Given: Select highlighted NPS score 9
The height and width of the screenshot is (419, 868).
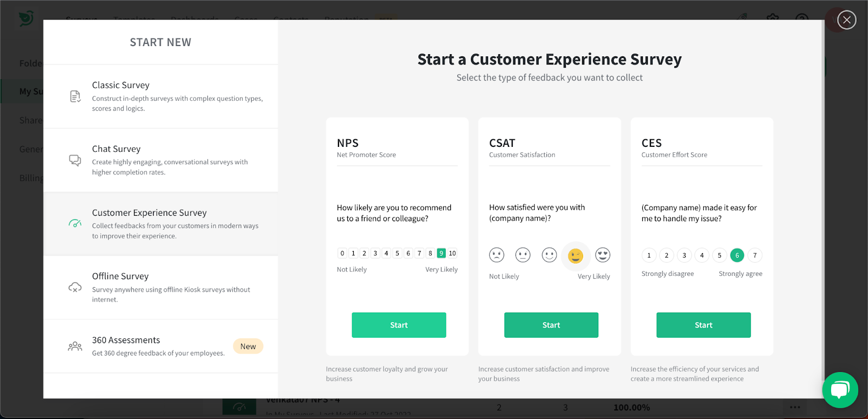Looking at the screenshot, I should coord(441,253).
